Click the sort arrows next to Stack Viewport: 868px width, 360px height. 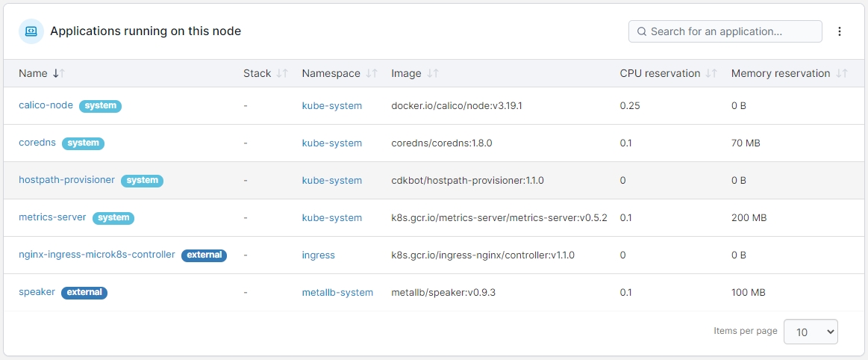click(x=282, y=73)
